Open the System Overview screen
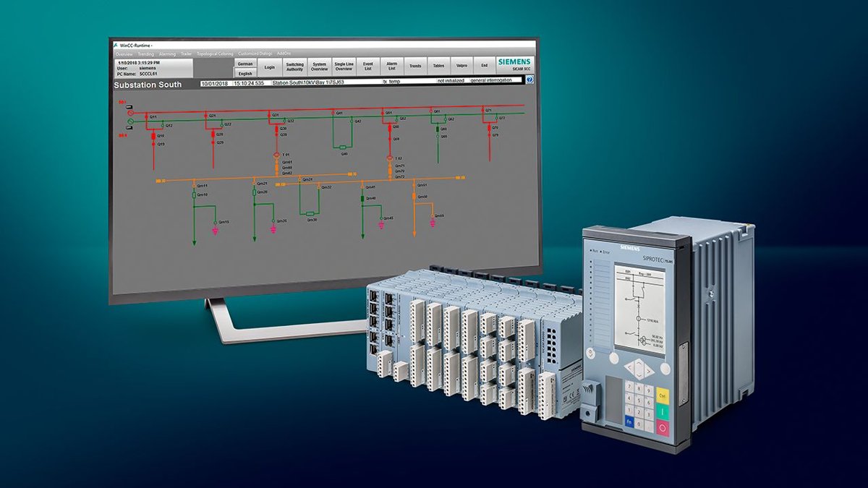Viewport: 868px width, 488px height. point(319,67)
